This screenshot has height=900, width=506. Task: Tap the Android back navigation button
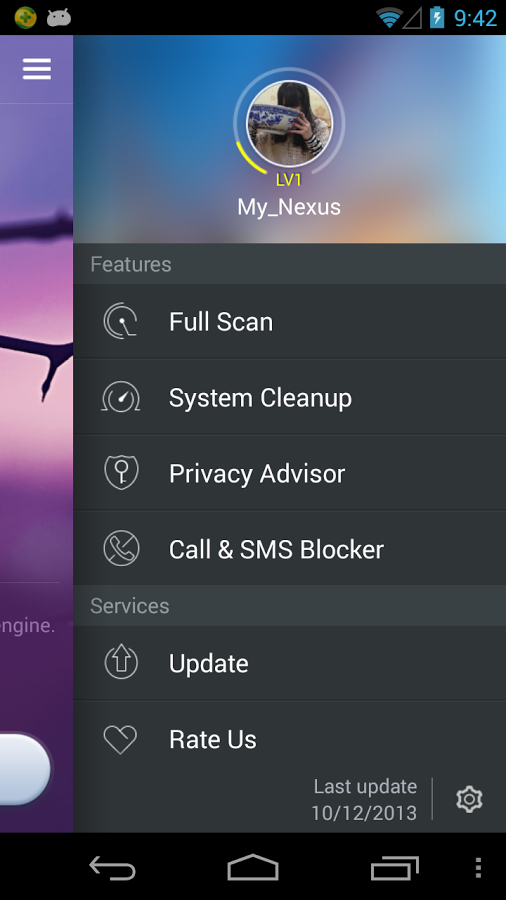pos(112,867)
